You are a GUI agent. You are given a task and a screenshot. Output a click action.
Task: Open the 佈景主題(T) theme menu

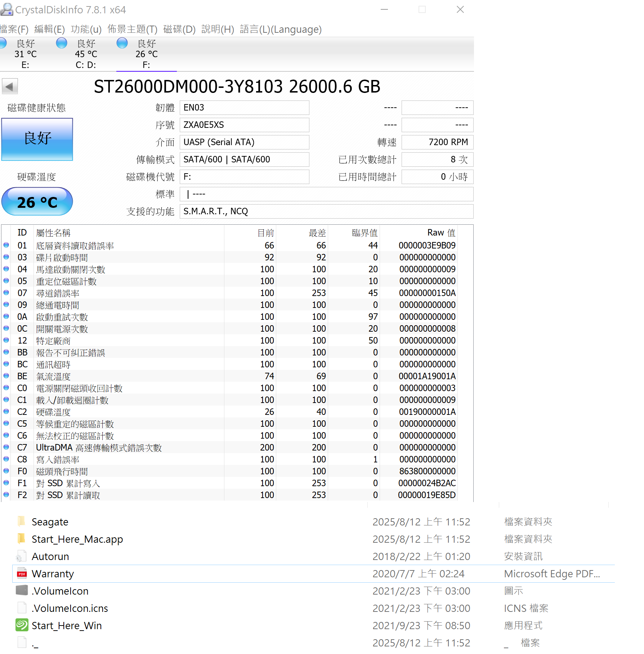pyautogui.click(x=132, y=29)
